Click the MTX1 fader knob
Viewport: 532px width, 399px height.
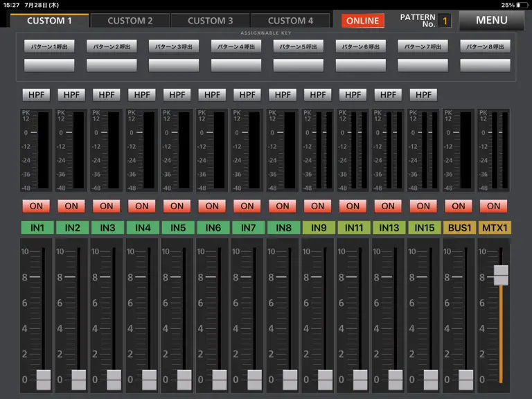point(501,275)
